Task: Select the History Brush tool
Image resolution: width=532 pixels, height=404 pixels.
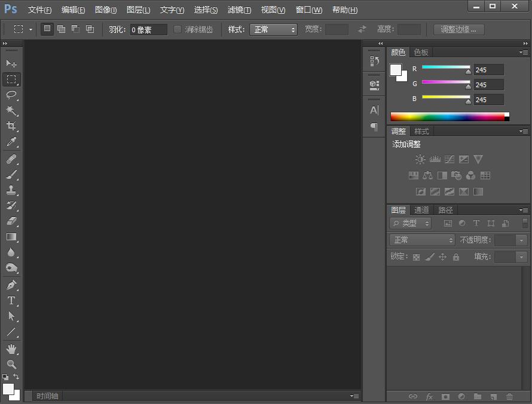Action: 11,206
